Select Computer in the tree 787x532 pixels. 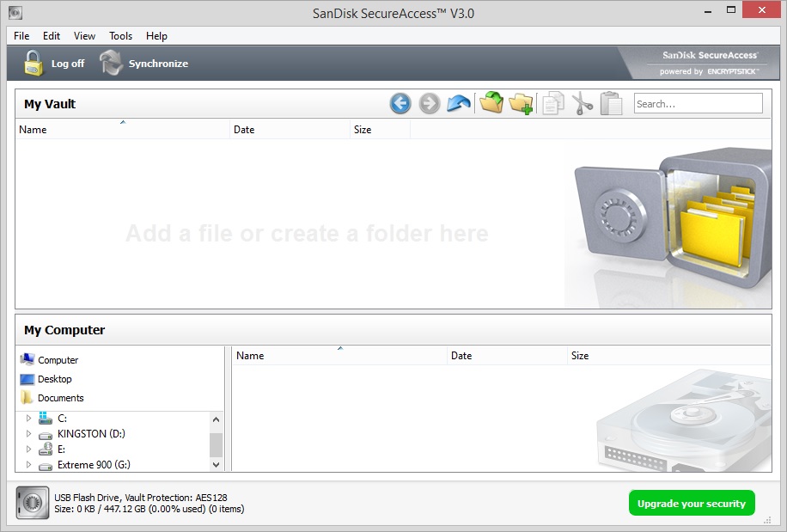point(58,360)
